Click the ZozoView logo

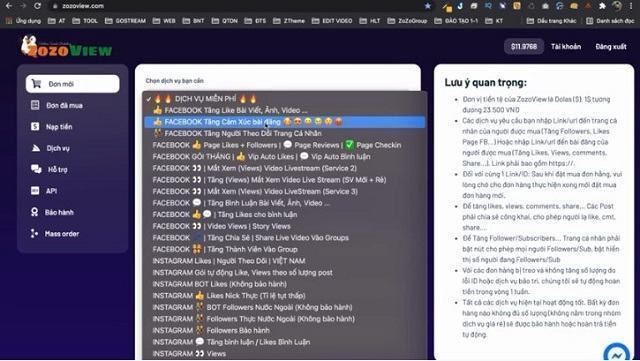point(66,47)
